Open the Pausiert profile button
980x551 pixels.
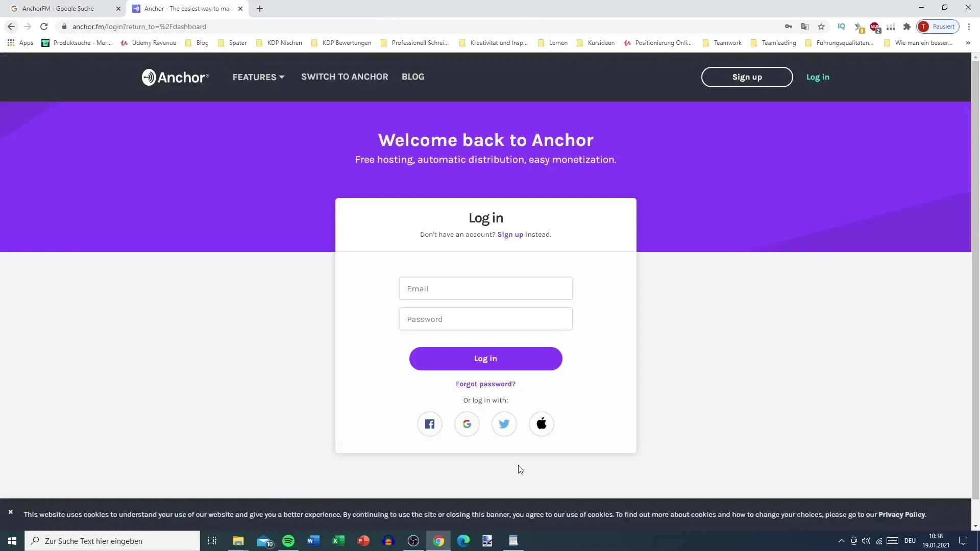pos(938,27)
